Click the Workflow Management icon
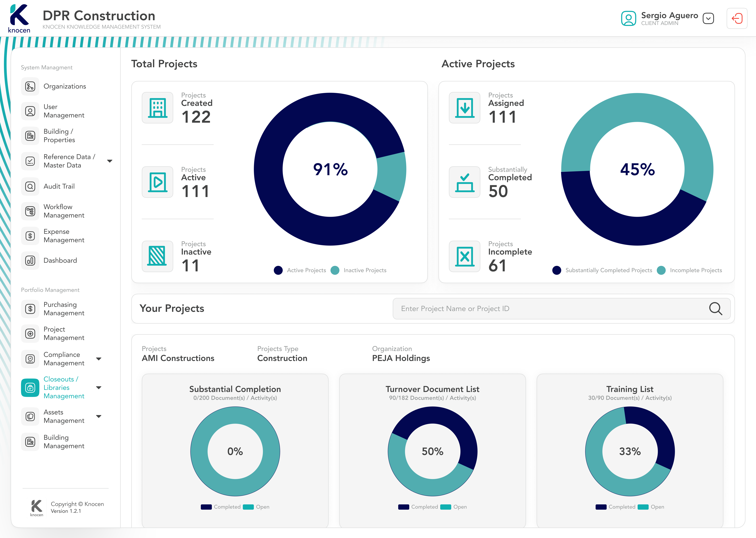Screen dimensions: 756x538 pos(30,211)
